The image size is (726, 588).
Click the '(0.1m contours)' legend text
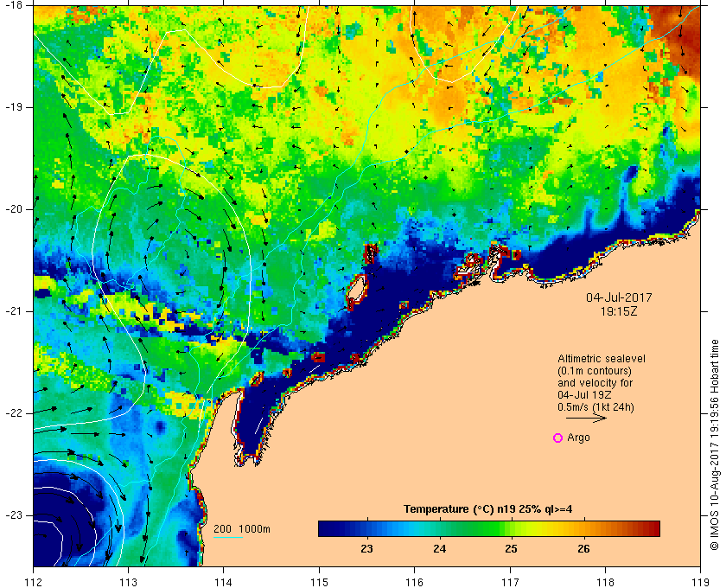click(x=595, y=371)
